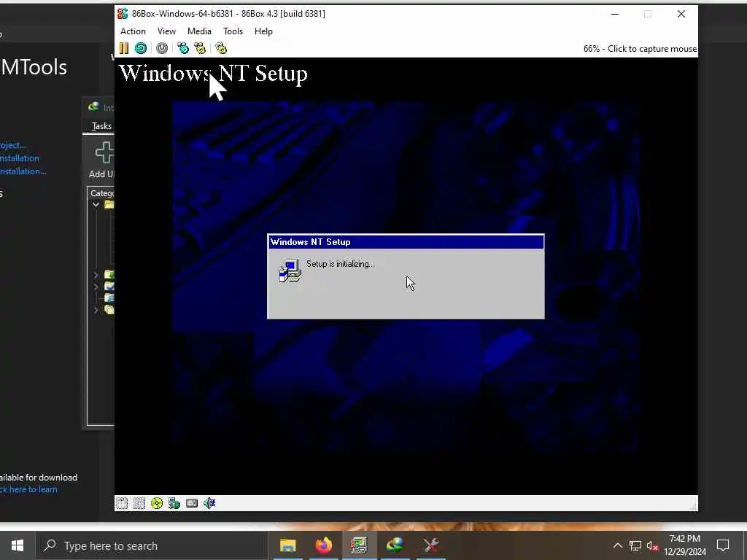Viewport: 747px width, 560px height.
Task: Open the clock showing 7:42 PM
Action: click(x=685, y=545)
